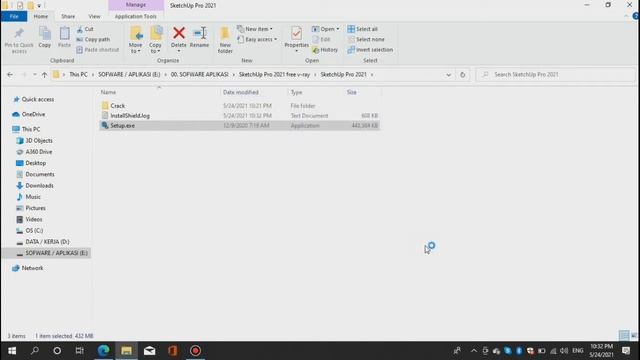
Task: Open 3D Objects folder
Action: [x=39, y=140]
